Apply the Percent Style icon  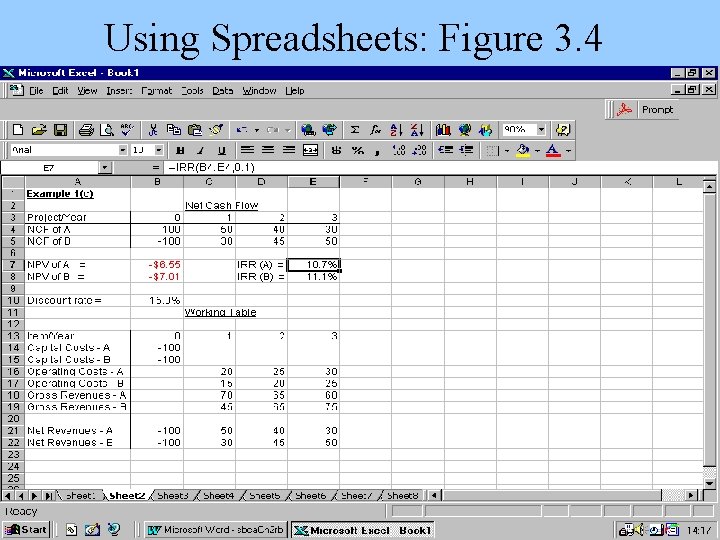click(357, 150)
